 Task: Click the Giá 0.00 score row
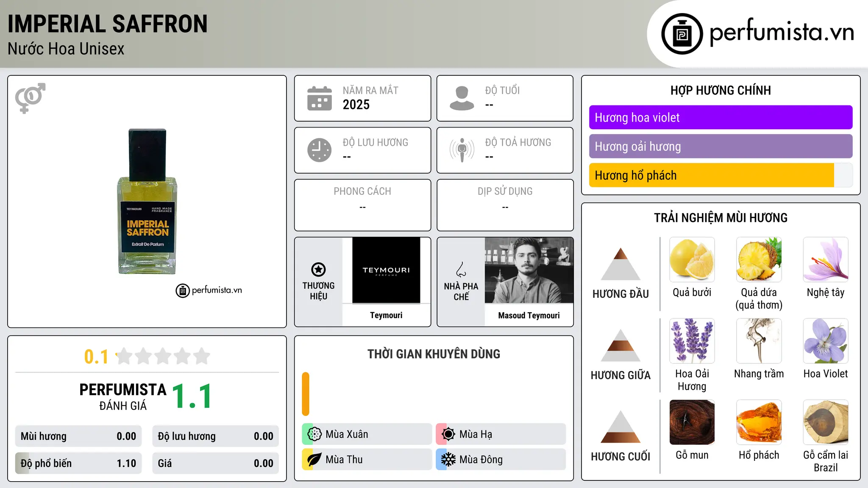(x=215, y=463)
